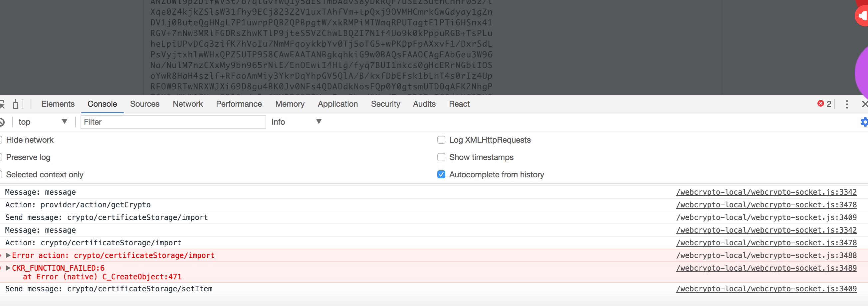
Task: Toggle Selected context only option
Action: pyautogui.click(x=45, y=175)
